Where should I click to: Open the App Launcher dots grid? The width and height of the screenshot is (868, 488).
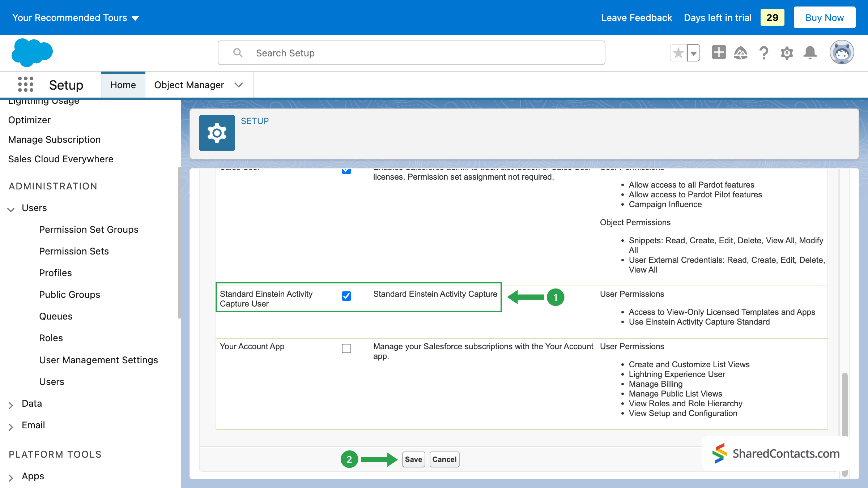(x=26, y=85)
